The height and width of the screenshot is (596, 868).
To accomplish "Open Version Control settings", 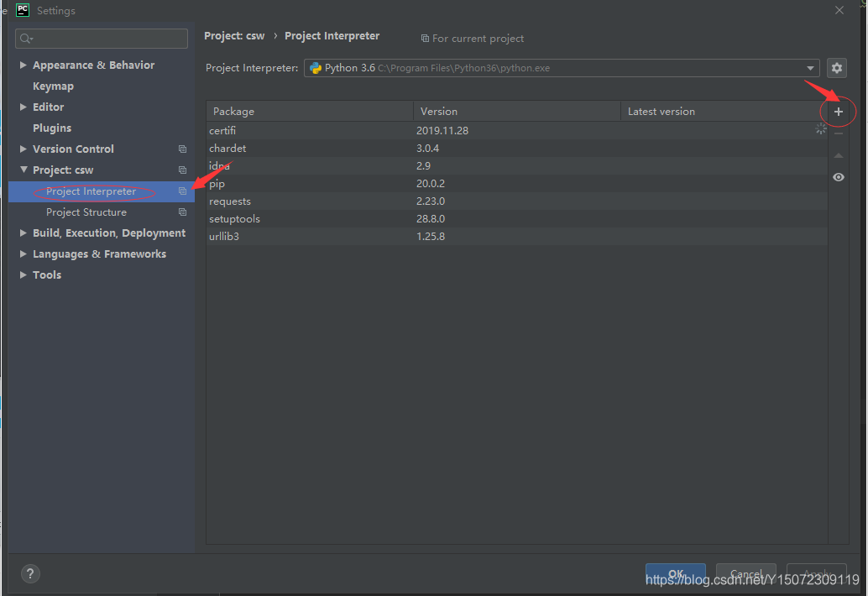I will coord(73,149).
